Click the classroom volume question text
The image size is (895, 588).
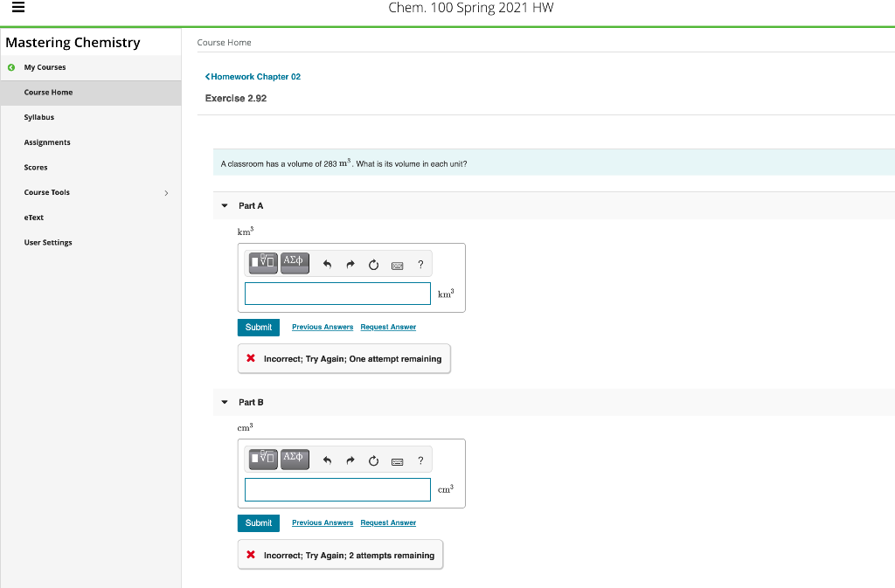343,163
